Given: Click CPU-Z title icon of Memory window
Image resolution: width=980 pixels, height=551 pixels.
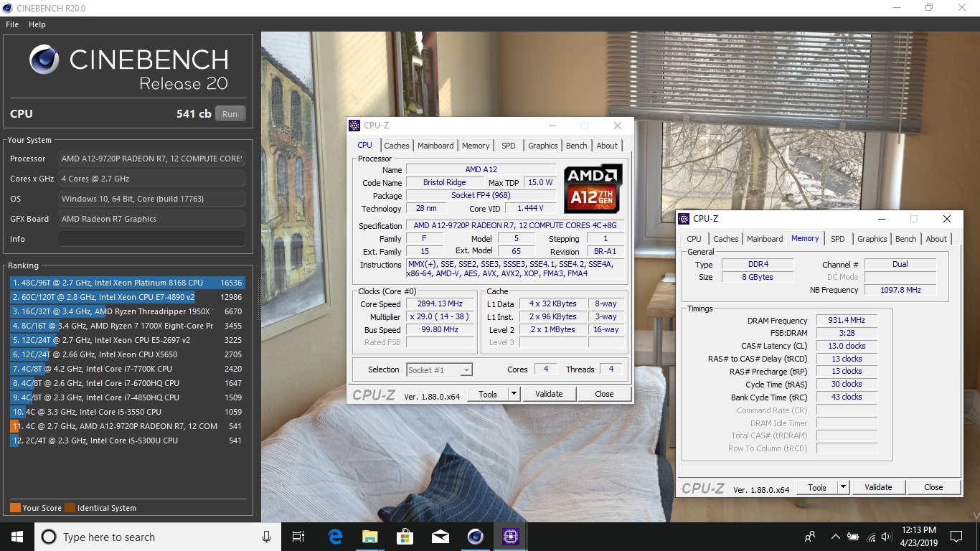Looking at the screenshot, I should tap(684, 219).
